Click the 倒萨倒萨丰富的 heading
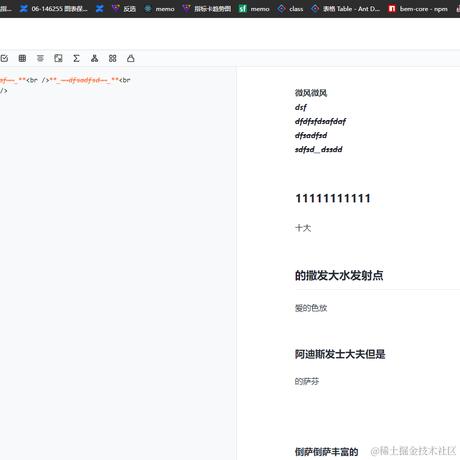The width and height of the screenshot is (460, 460). click(x=326, y=452)
